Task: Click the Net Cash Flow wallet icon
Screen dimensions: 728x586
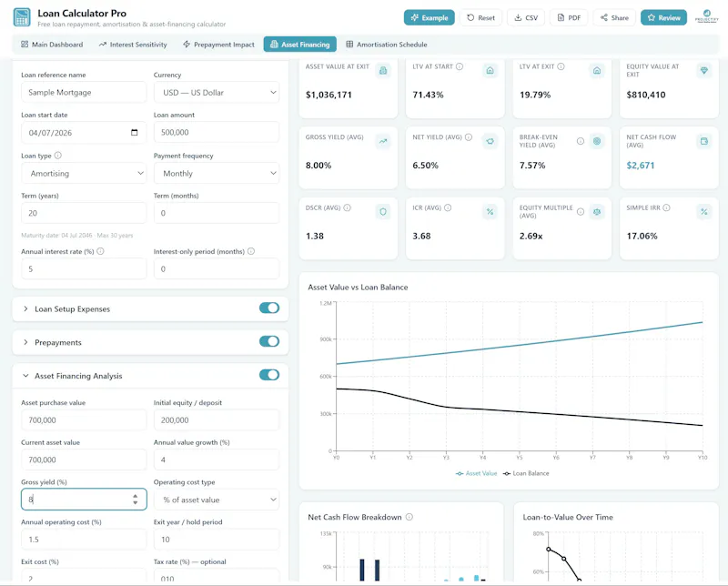Action: (703, 141)
